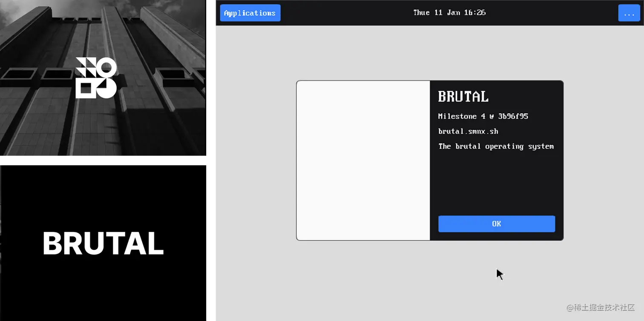This screenshot has height=321, width=644.
Task: Select "The brutal operating system" description
Action: tap(496, 146)
